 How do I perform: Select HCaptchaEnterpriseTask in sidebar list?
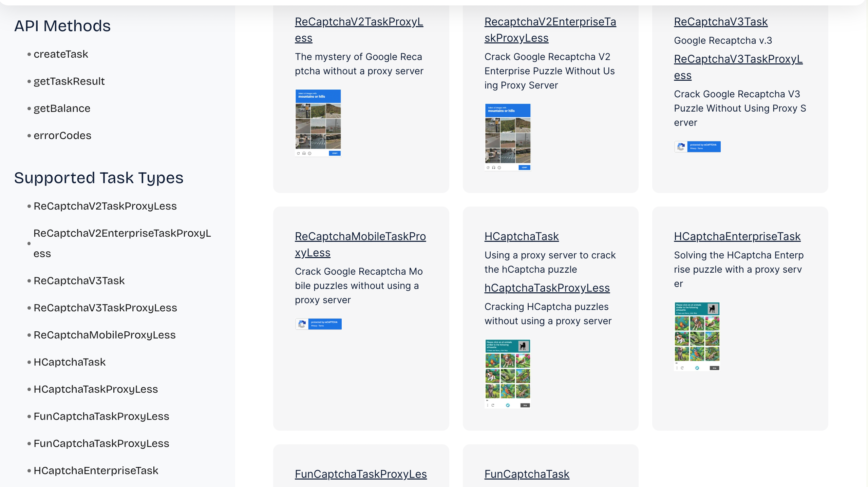tap(96, 471)
